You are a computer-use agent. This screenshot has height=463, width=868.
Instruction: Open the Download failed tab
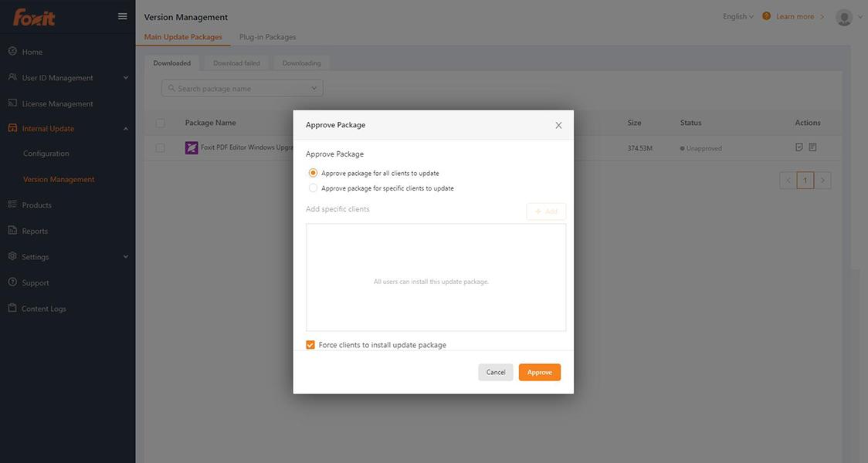pyautogui.click(x=236, y=63)
